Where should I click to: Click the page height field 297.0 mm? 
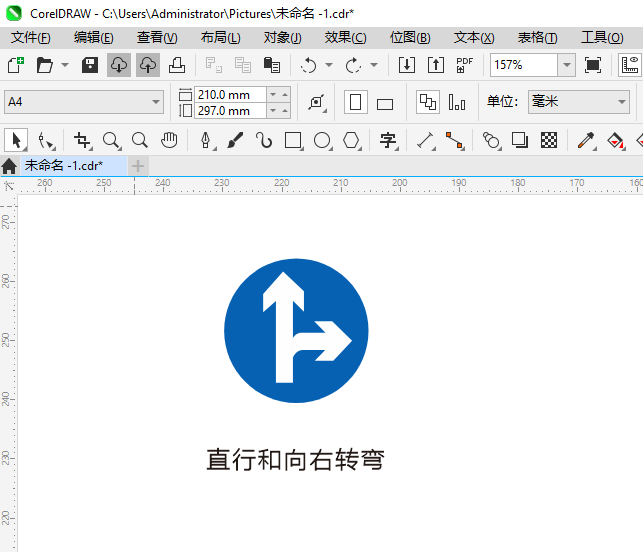[x=230, y=111]
